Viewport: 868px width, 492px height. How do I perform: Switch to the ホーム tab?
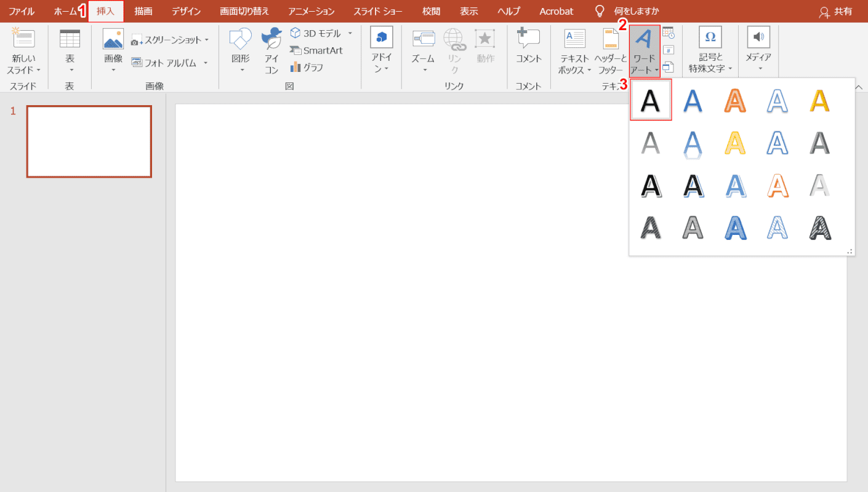65,11
